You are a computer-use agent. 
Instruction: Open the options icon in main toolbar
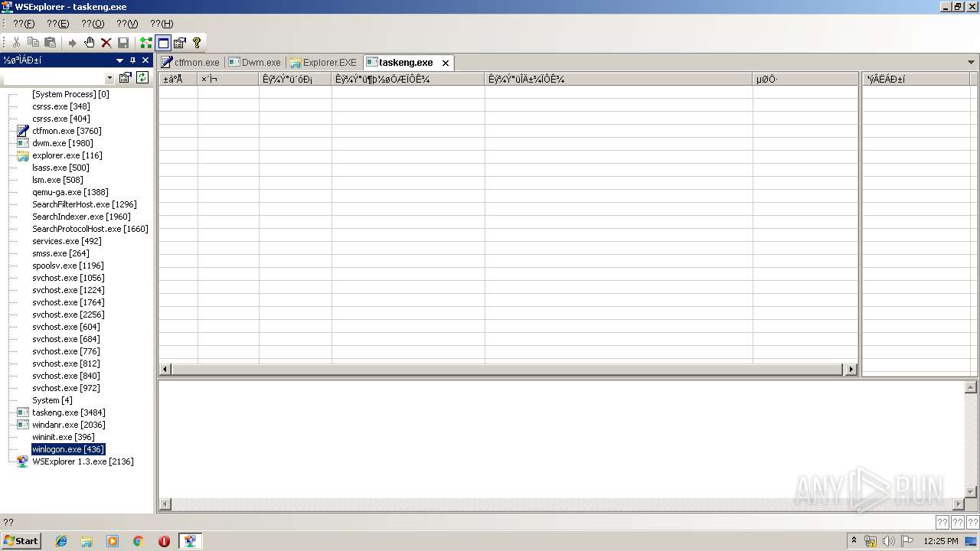point(180,43)
